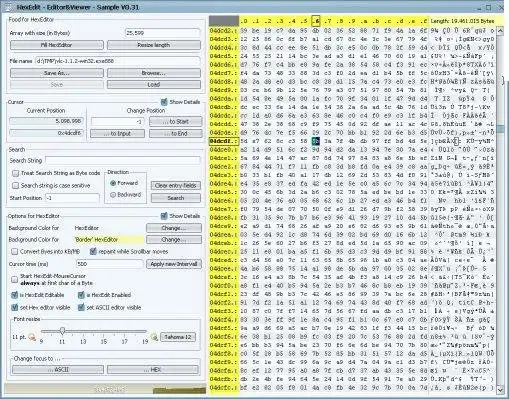Click the Current Position value 5.098.998

(x=46, y=121)
